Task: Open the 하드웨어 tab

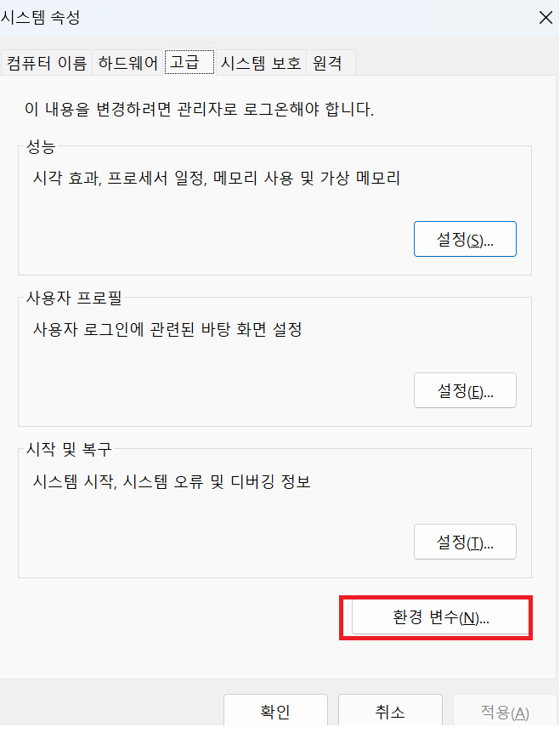Action: pos(128,63)
